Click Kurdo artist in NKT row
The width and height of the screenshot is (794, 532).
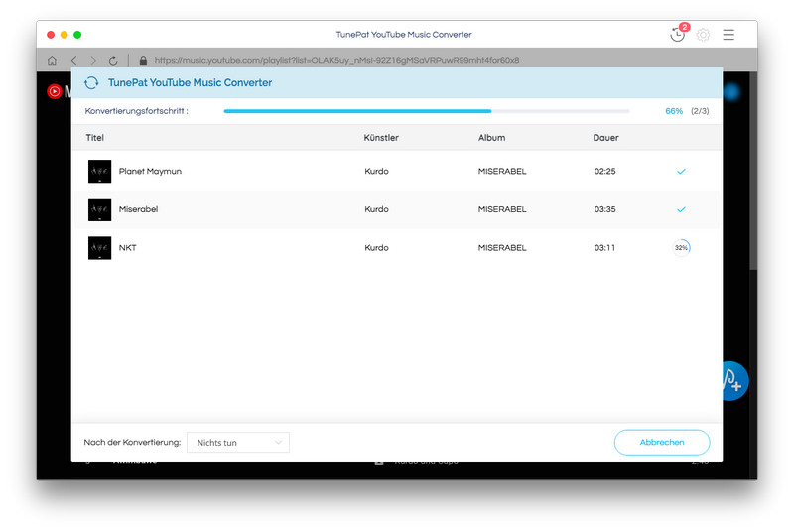(x=377, y=248)
